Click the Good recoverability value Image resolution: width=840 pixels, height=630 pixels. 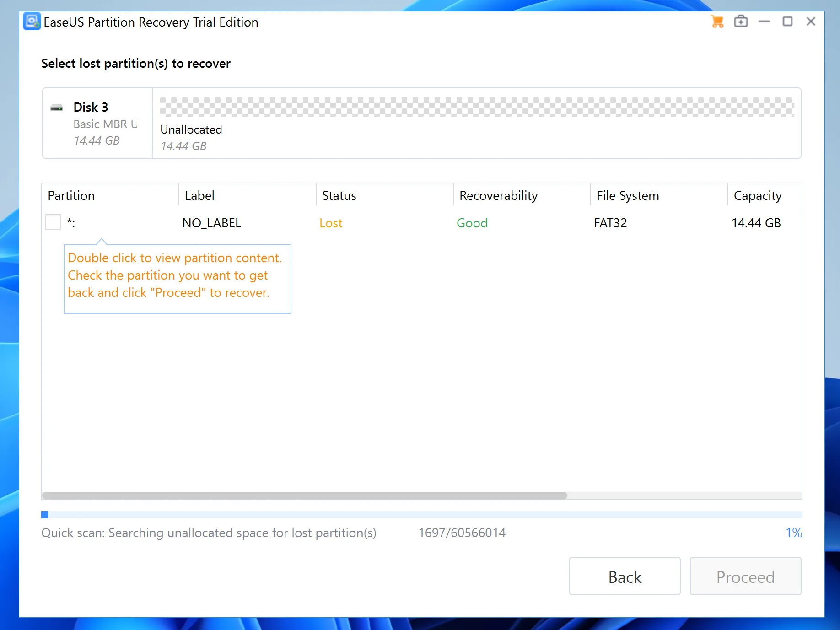[472, 223]
